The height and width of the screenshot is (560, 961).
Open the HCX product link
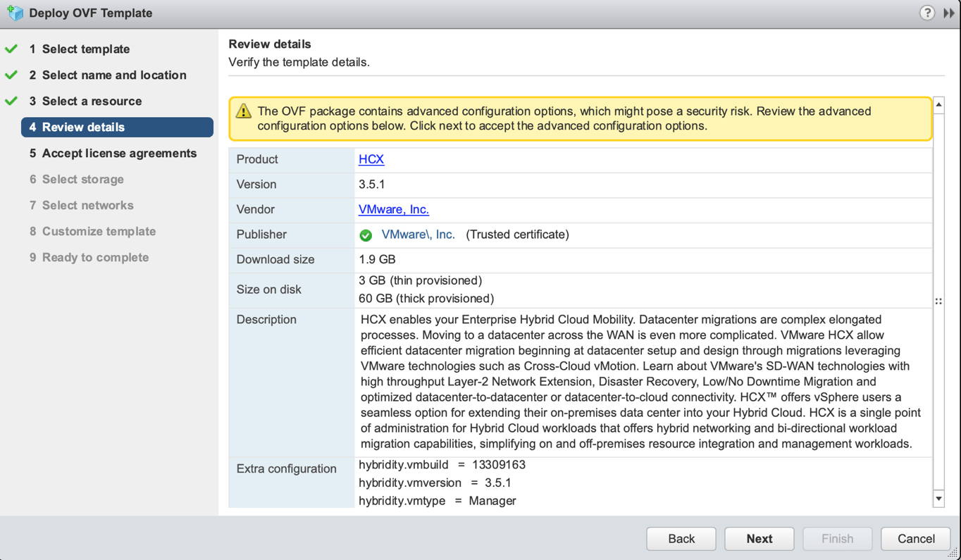click(371, 159)
